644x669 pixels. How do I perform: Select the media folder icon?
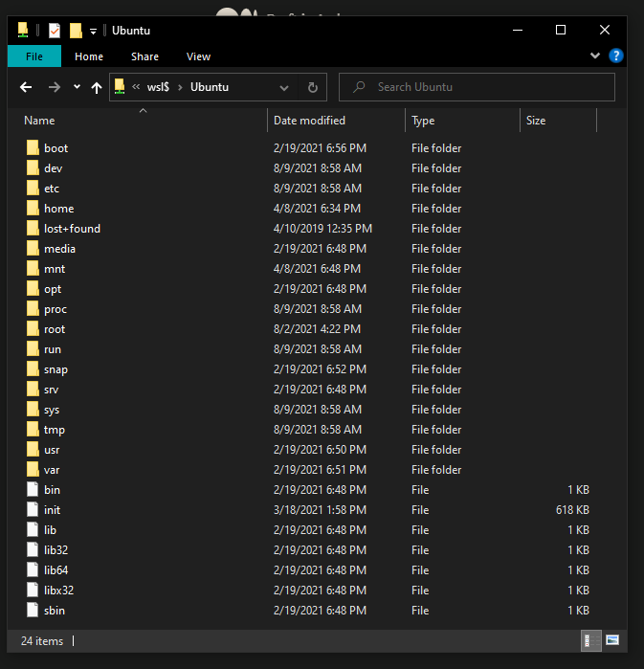33,248
